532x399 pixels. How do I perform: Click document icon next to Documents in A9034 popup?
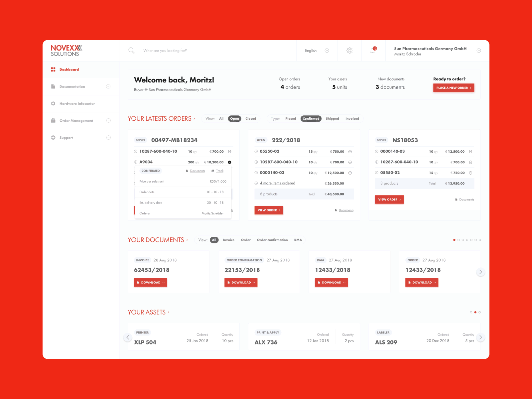[x=187, y=171]
